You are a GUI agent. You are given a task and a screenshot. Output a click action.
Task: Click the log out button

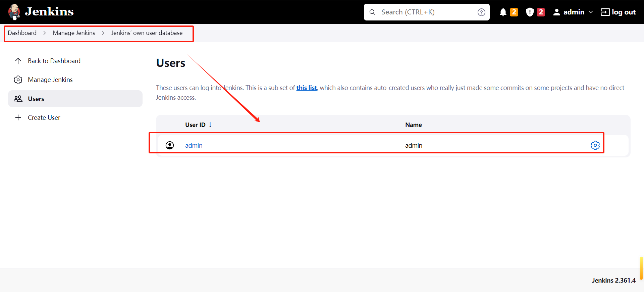point(618,12)
